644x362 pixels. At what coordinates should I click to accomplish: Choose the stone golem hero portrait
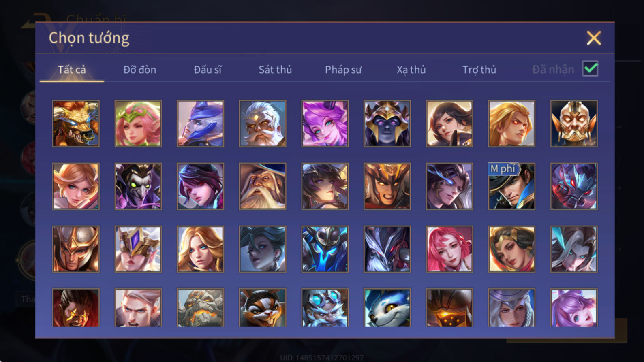pyautogui.click(x=200, y=308)
